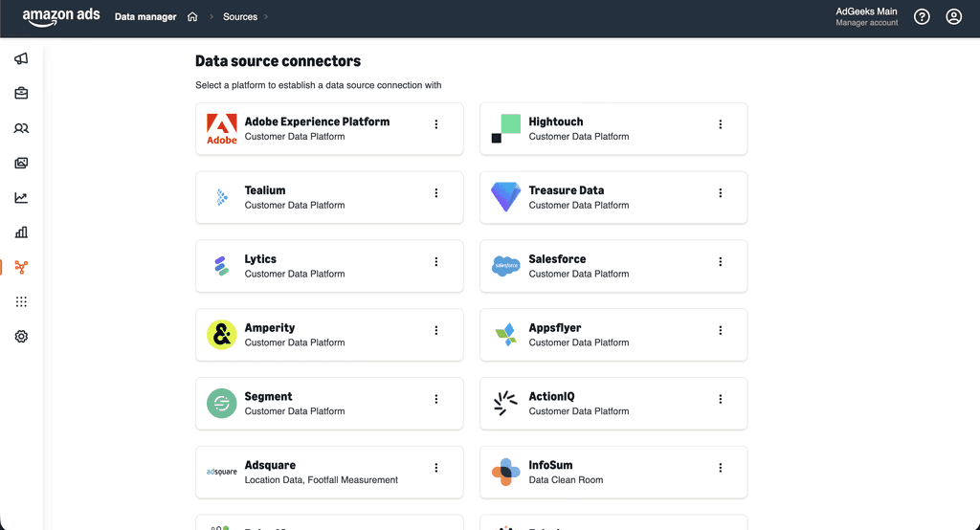Click the Segment logo icon
Viewport: 980px width, 530px height.
click(222, 404)
